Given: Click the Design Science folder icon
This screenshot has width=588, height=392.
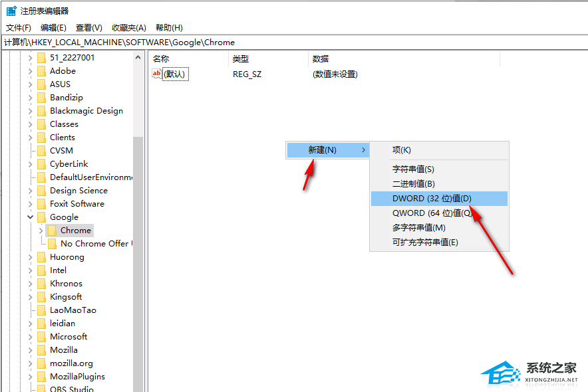Looking at the screenshot, I should 42,191.
